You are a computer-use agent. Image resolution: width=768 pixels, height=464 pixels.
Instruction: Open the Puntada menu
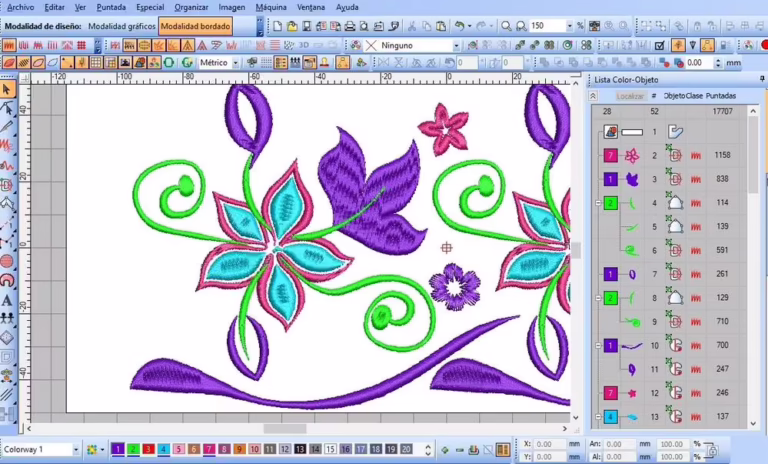coord(111,7)
